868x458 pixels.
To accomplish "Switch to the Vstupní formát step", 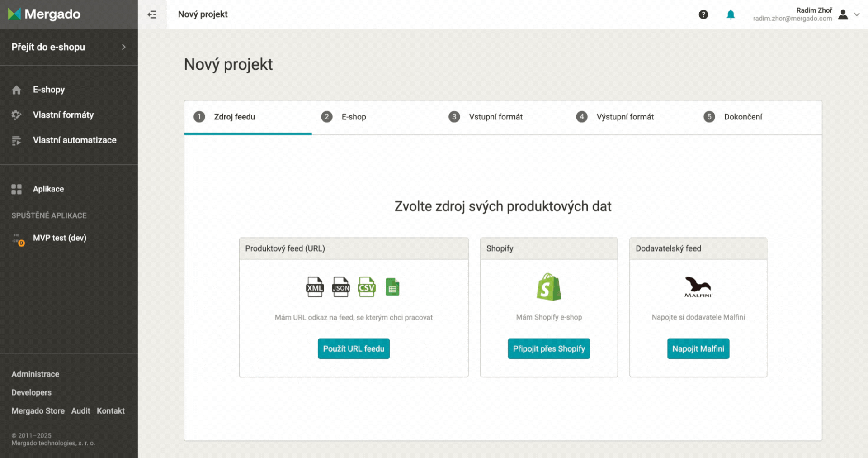I will point(495,117).
